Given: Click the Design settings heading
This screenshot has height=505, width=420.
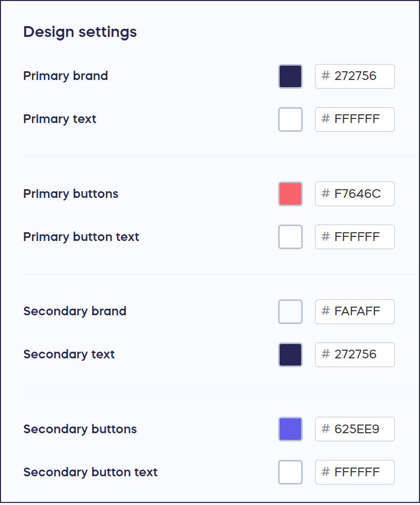Looking at the screenshot, I should (79, 32).
